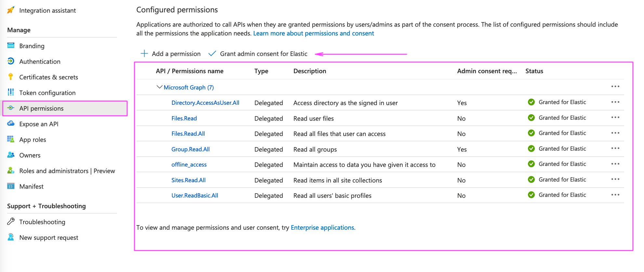Click the Authentication icon in Manage menu
Image resolution: width=644 pixels, height=272 pixels.
11,61
